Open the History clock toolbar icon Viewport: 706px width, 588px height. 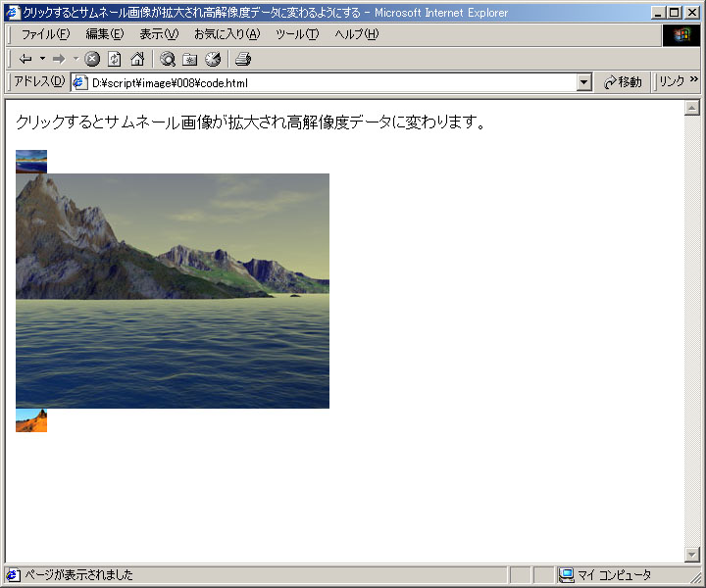[213, 59]
